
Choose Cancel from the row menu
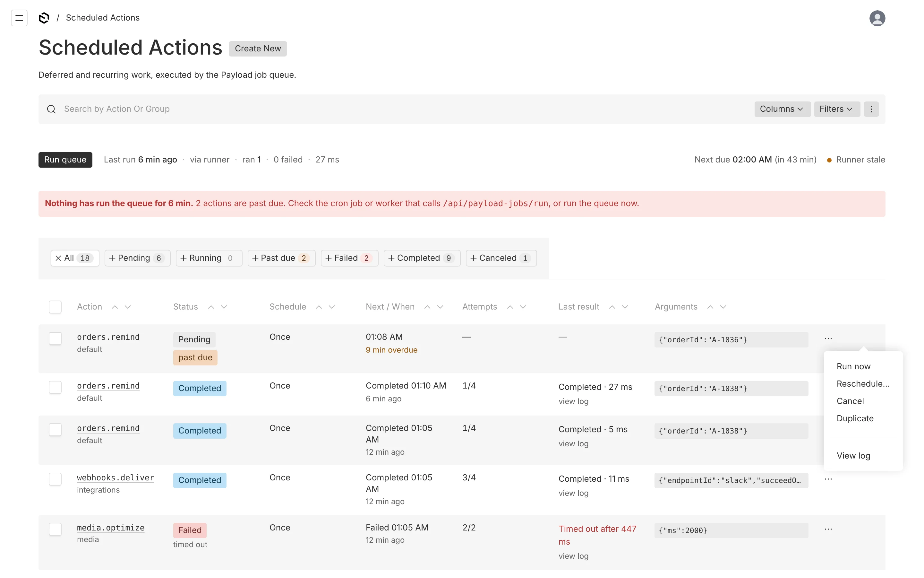(x=850, y=401)
